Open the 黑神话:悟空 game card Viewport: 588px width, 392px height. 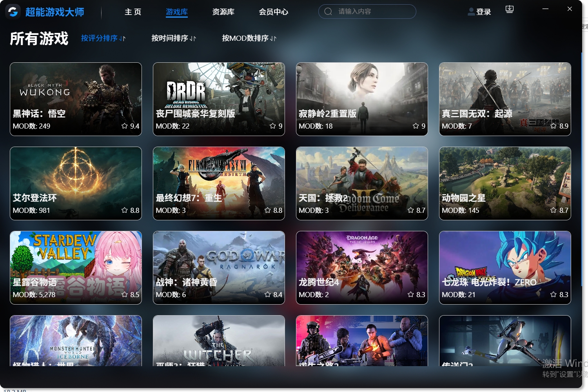(76, 99)
